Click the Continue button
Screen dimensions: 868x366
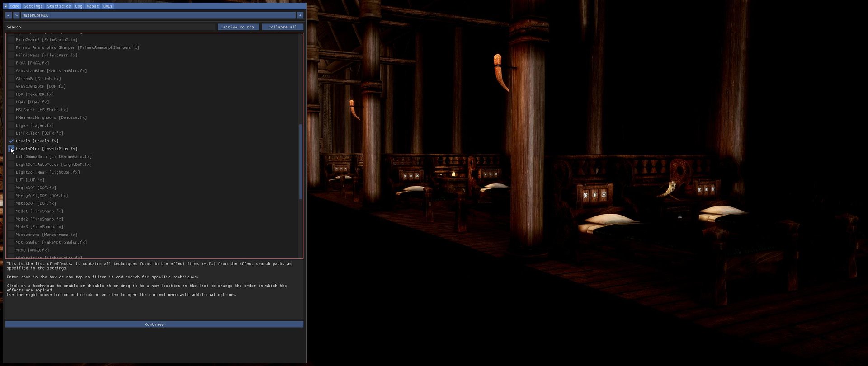coord(154,324)
